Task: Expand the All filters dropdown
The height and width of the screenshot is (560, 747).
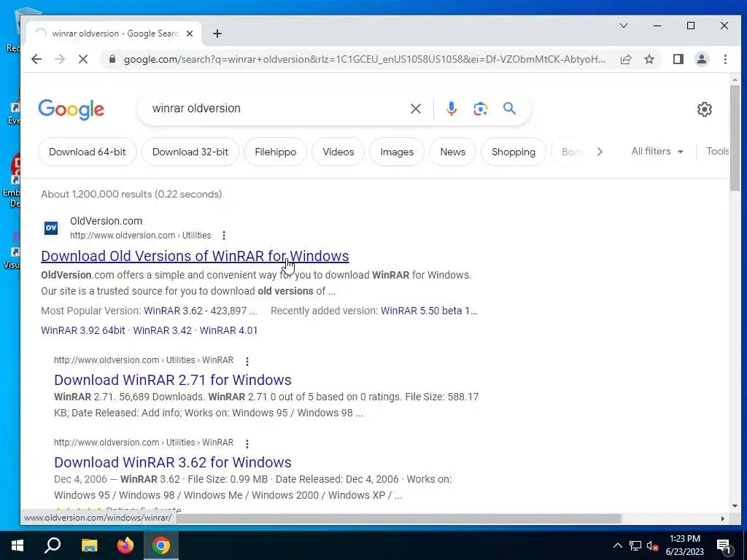Action: click(x=657, y=152)
